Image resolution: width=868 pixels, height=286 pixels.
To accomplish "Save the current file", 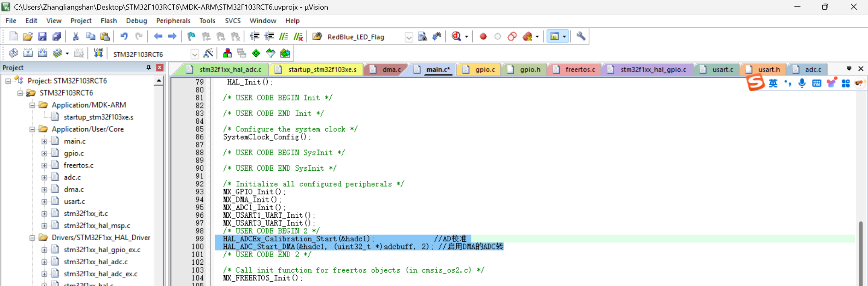I will pos(42,37).
